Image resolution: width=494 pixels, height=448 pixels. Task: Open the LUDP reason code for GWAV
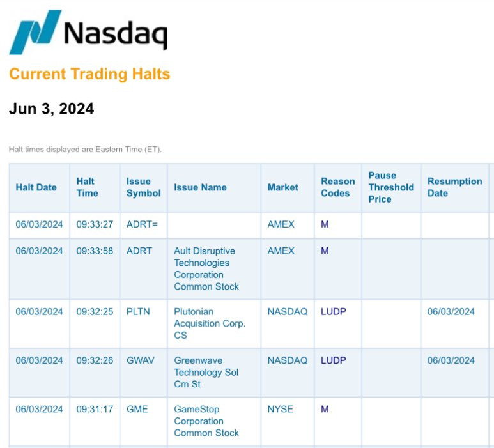[x=334, y=360]
